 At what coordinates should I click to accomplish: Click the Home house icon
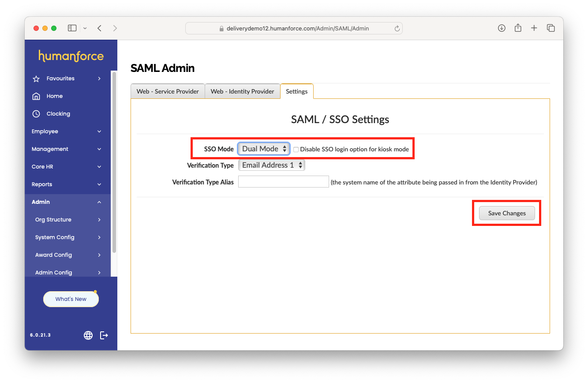pyautogui.click(x=36, y=96)
